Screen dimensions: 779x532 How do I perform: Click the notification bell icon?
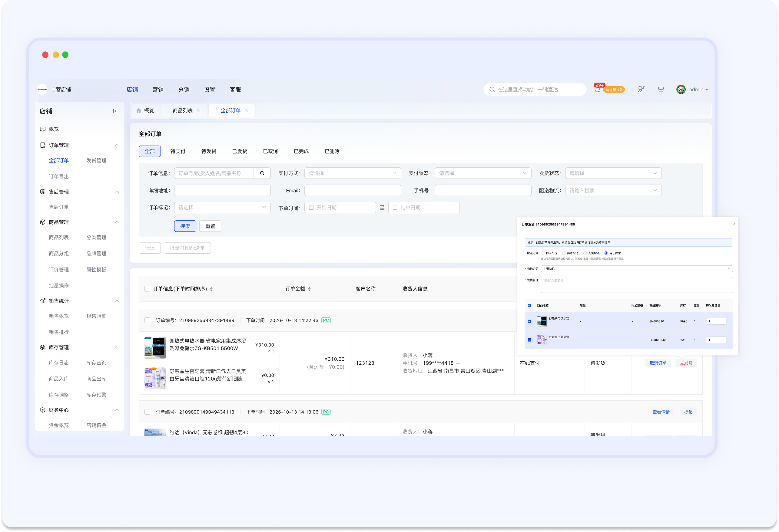tap(597, 90)
